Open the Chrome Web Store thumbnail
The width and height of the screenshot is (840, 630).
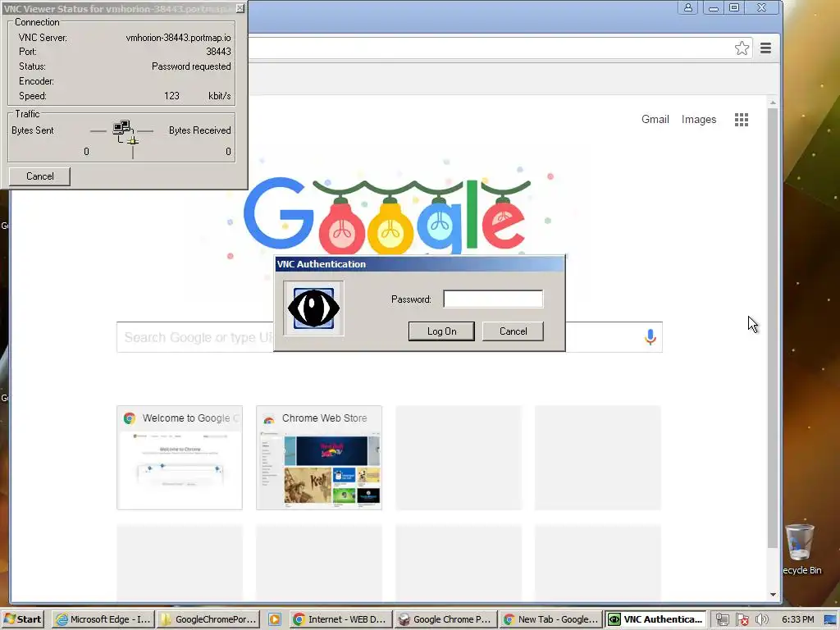[319, 458]
